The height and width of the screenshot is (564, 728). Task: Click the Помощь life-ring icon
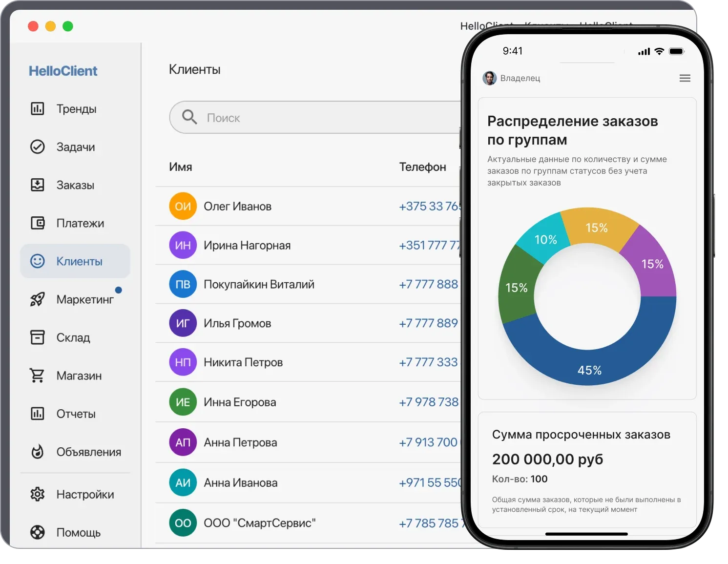[38, 532]
